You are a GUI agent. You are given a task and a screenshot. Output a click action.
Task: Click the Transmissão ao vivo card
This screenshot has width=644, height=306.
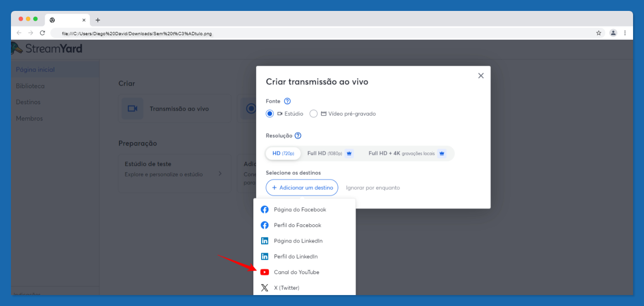pyautogui.click(x=175, y=109)
